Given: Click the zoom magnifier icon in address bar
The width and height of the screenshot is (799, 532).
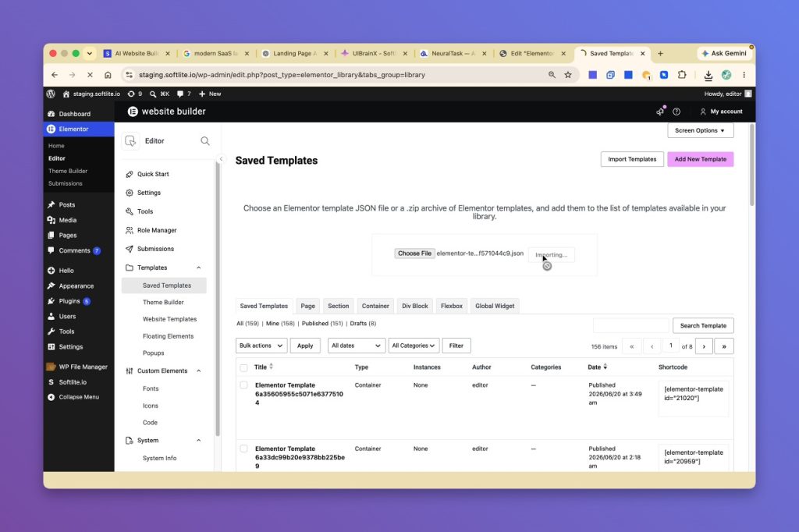Looking at the screenshot, I should click(x=552, y=75).
